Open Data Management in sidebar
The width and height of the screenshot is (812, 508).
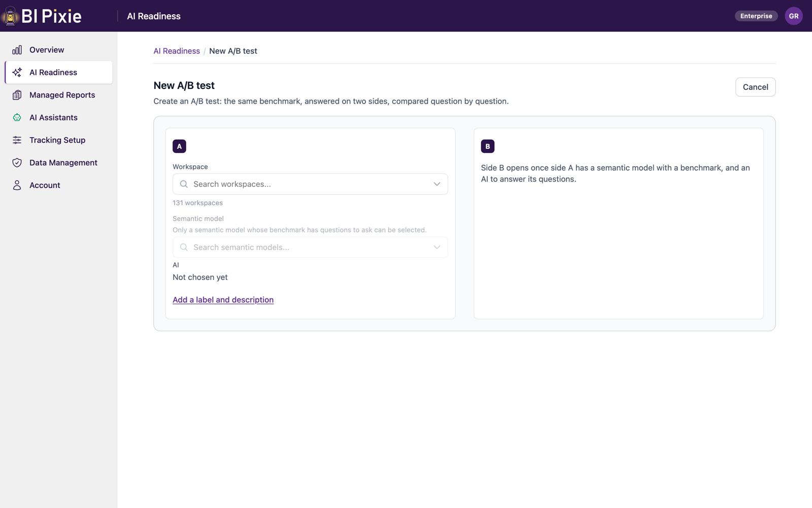58,163
